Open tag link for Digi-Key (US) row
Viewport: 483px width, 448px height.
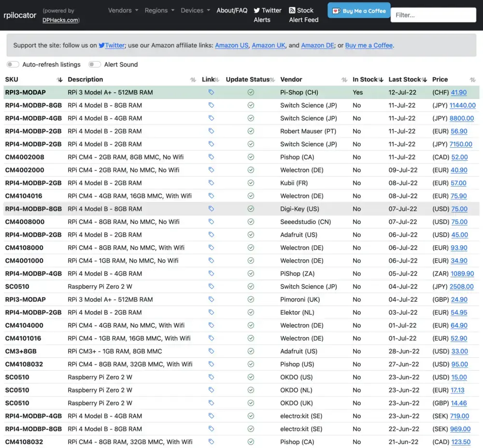tap(211, 209)
